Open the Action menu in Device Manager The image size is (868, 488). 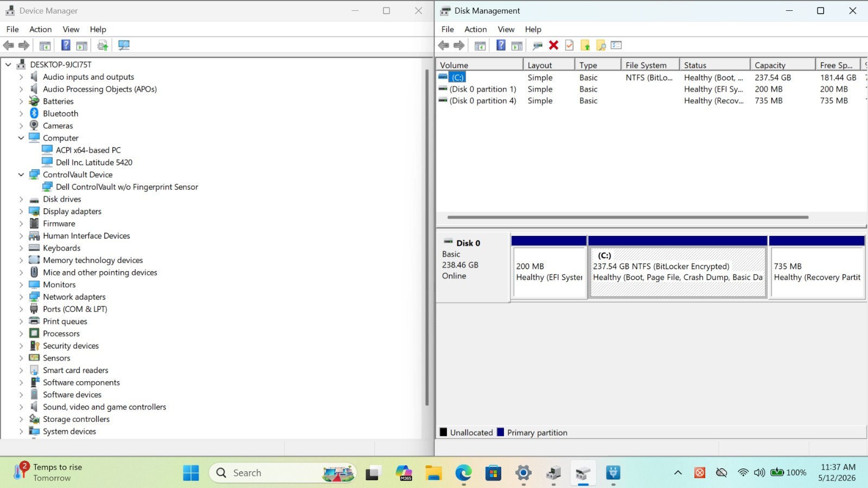coord(41,29)
